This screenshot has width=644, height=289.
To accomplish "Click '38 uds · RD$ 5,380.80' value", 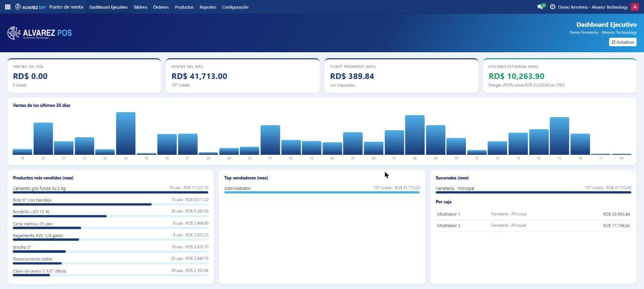I will click(190, 212).
